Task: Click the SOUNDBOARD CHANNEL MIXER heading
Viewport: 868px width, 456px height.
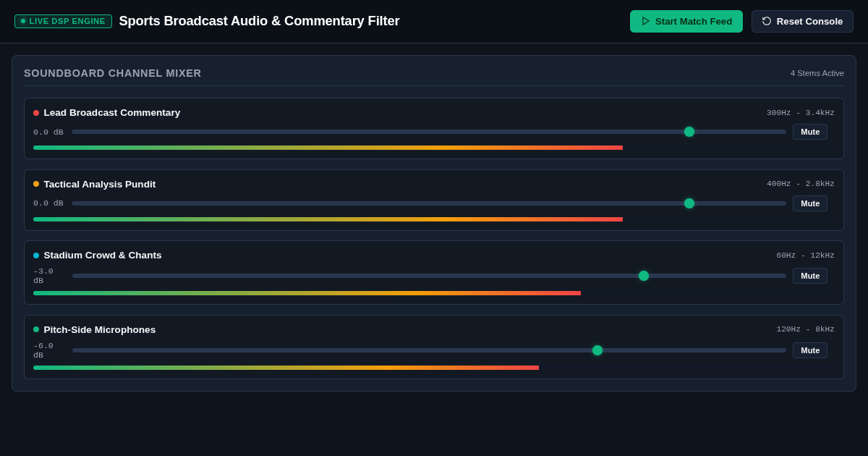Action: pyautogui.click(x=113, y=73)
